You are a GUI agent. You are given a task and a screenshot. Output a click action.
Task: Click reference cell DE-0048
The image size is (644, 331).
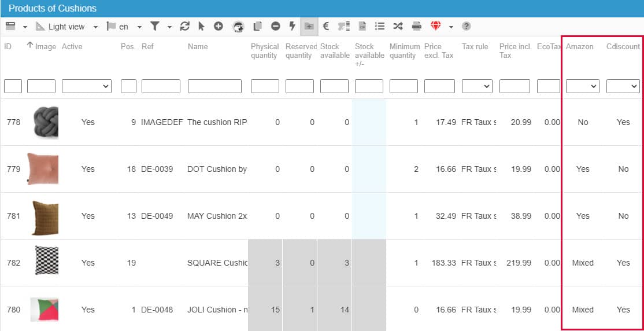157,310
